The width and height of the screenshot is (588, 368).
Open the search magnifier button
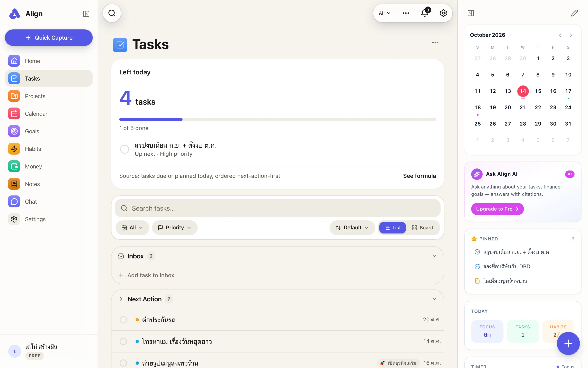tap(112, 13)
